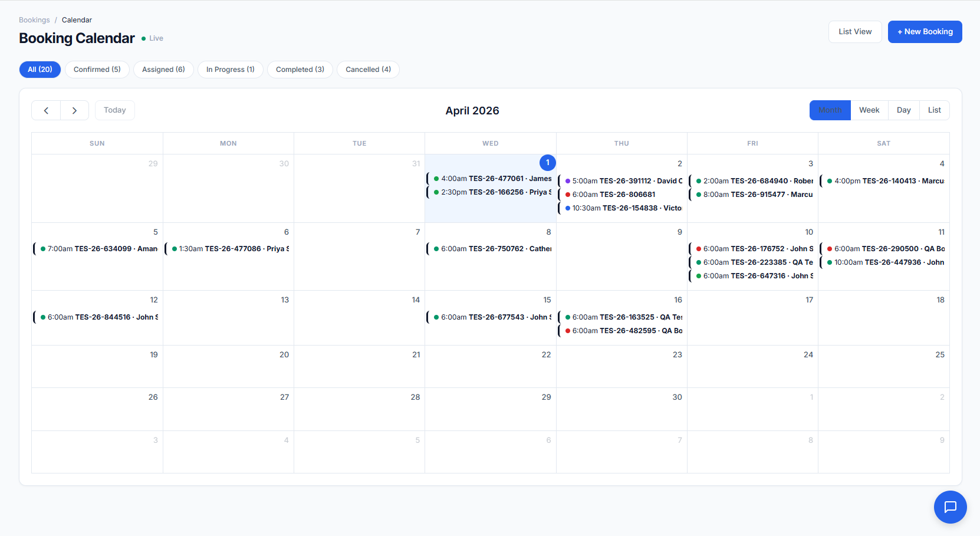Filter by Confirmed bookings
The height and width of the screenshot is (536, 980).
(x=97, y=70)
